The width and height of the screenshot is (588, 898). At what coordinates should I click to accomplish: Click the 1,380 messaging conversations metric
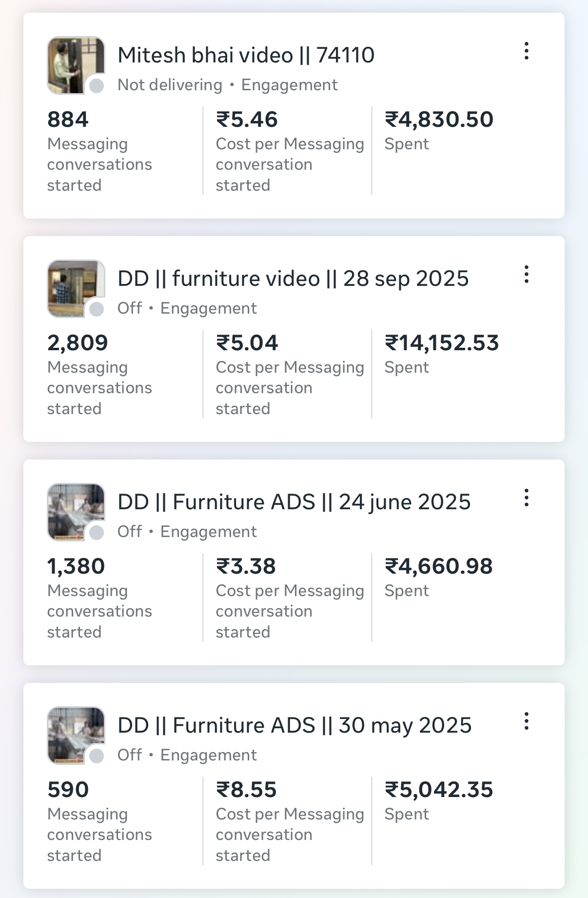click(x=76, y=566)
